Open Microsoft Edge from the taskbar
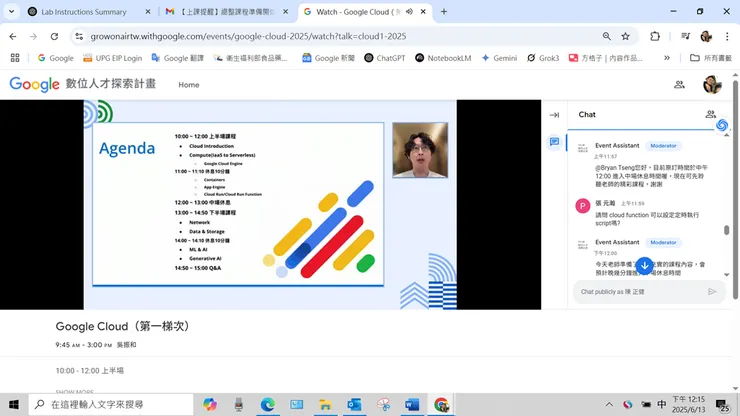 [268, 405]
